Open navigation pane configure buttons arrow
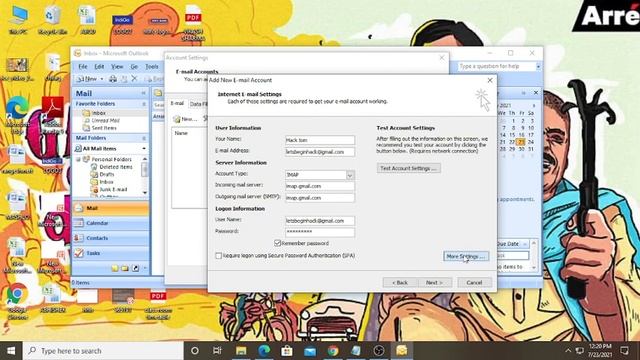This screenshot has height=360, width=640. (144, 268)
